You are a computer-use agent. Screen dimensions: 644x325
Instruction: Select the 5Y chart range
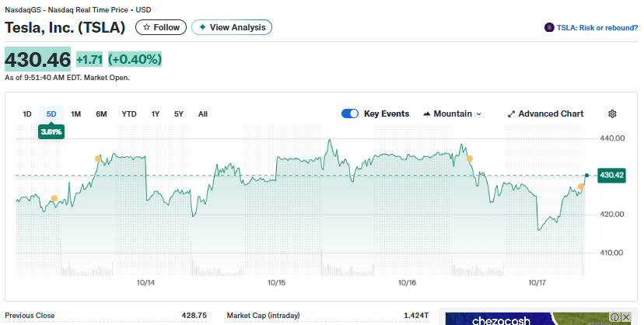pos(179,114)
